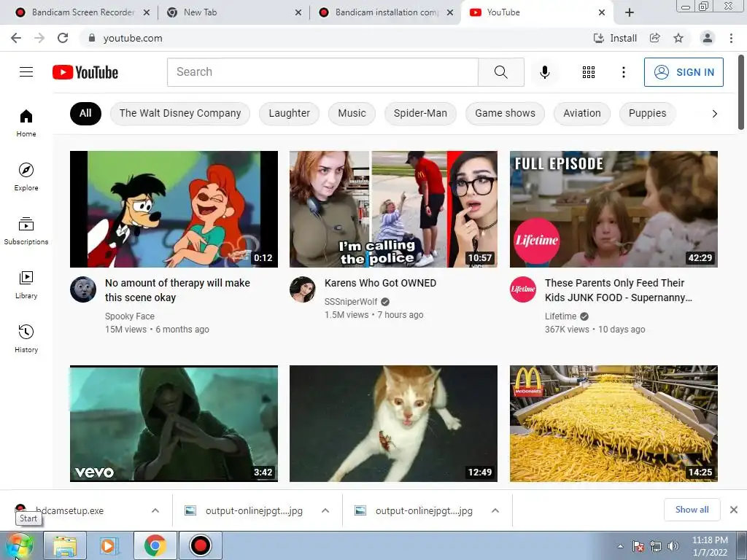Viewport: 747px width, 560px height.
Task: Click the Spooky Face channel avatar
Action: [x=83, y=289]
